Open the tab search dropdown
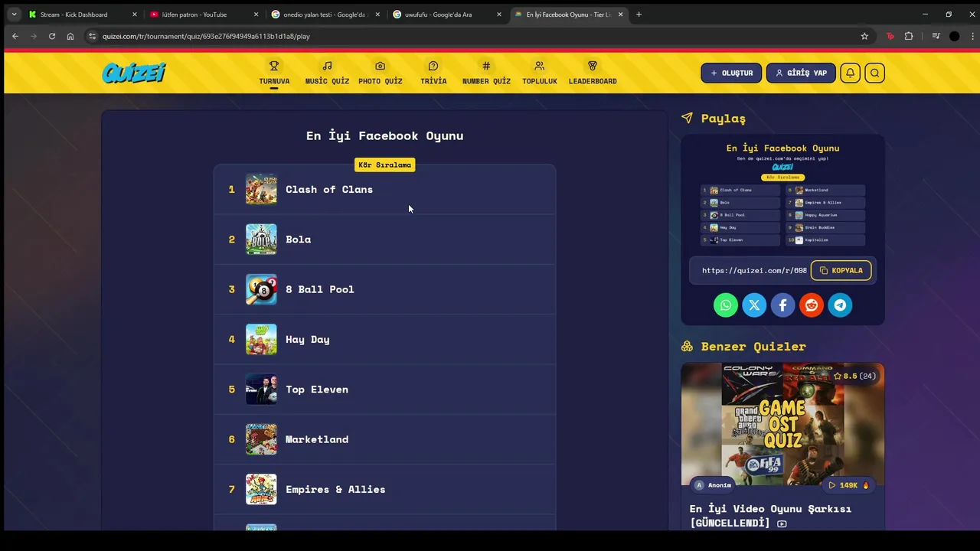Image resolution: width=980 pixels, height=551 pixels. [14, 15]
